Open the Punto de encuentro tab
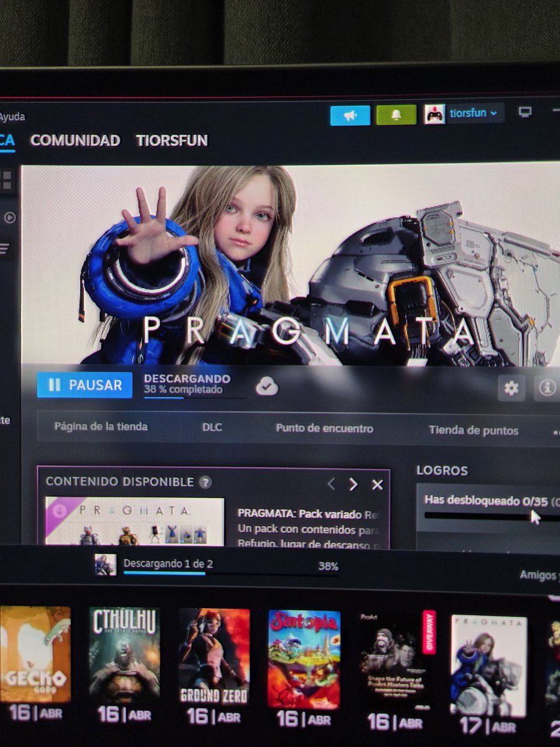560x747 pixels. 324,428
